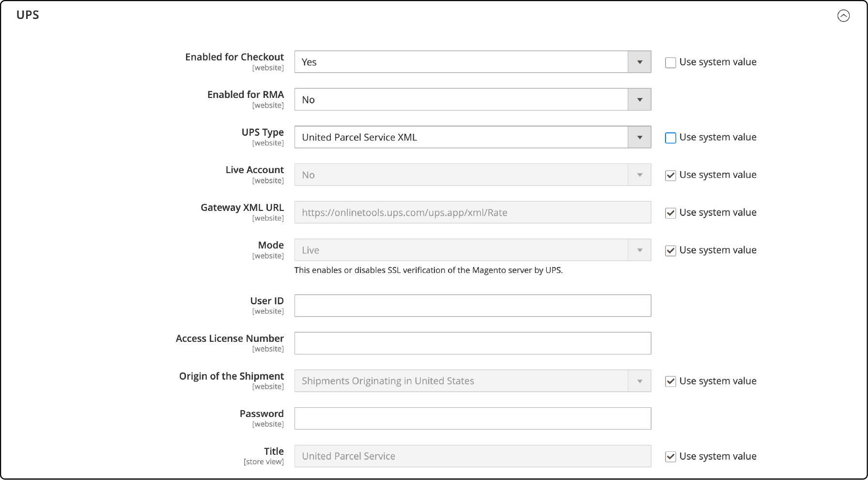Click the Access License Number label

click(230, 338)
